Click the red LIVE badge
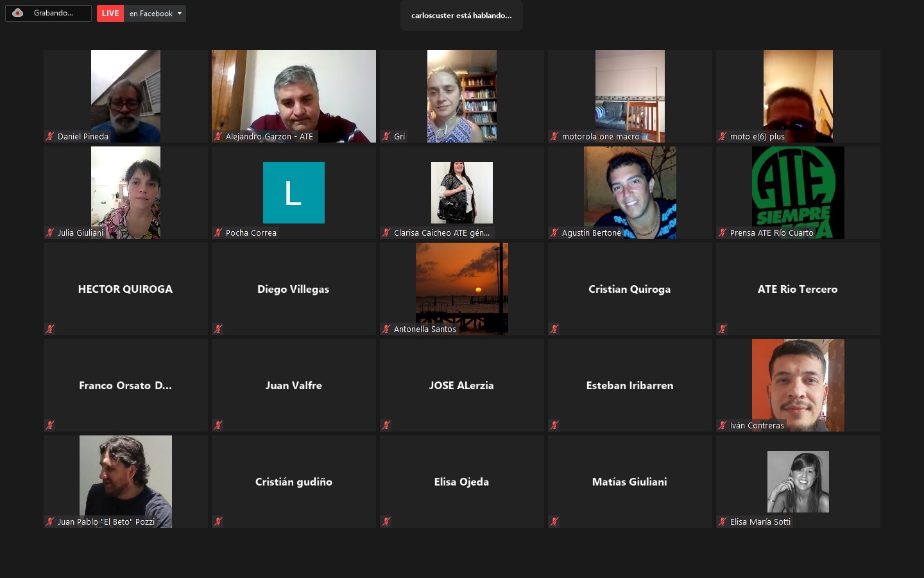Screen dimensions: 924x578 [110, 13]
